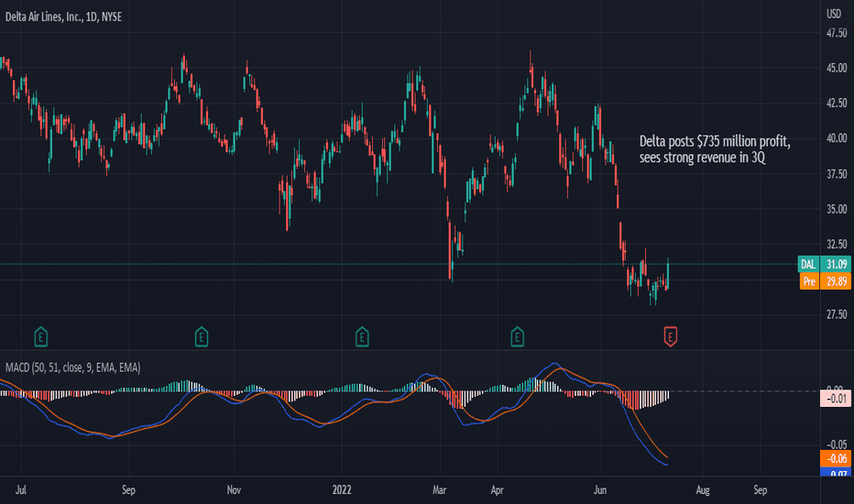
Task: Click the 29.89 pre-market price tag
Action: pyautogui.click(x=836, y=281)
